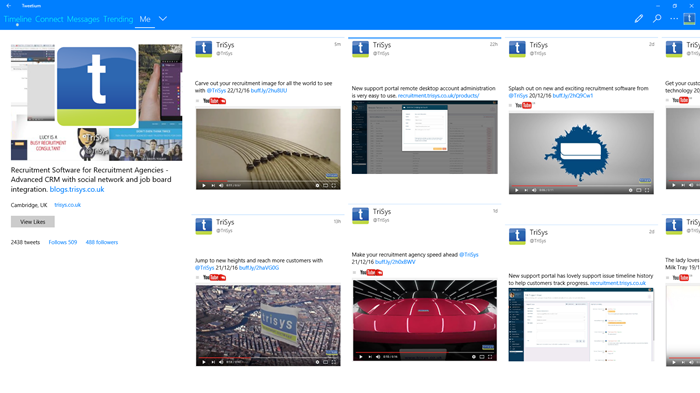Click the View Likes button

33,222
